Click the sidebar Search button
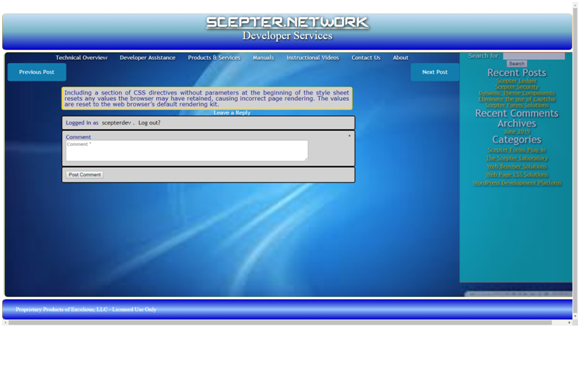 click(x=517, y=64)
